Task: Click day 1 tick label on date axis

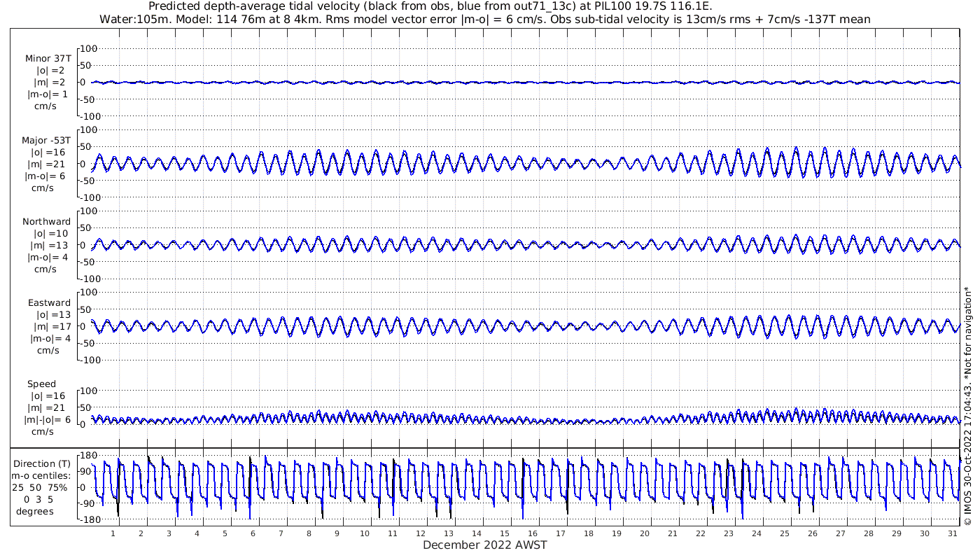Action: point(113,533)
